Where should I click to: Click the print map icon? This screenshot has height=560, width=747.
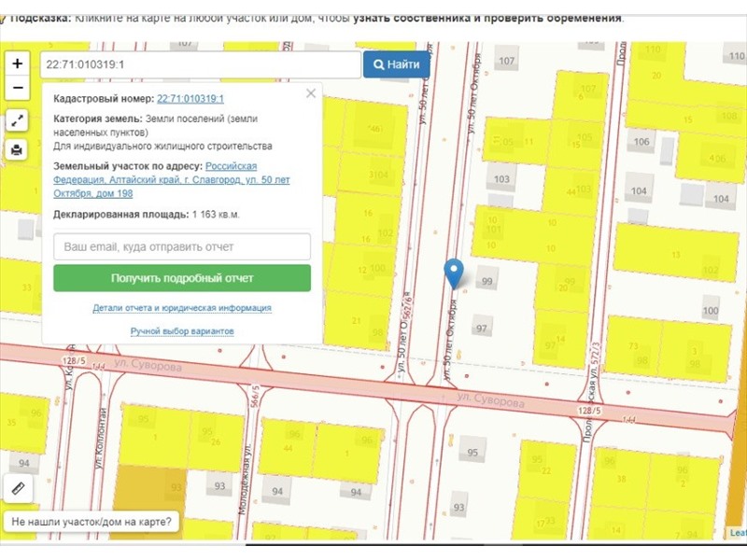(x=18, y=149)
